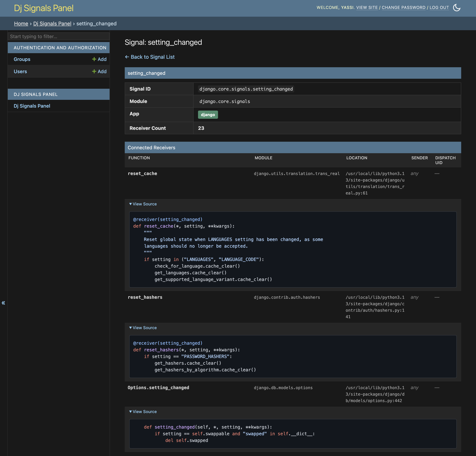Click the sidebar filter text field
Viewport: 476px width, 456px height.
coord(58,36)
